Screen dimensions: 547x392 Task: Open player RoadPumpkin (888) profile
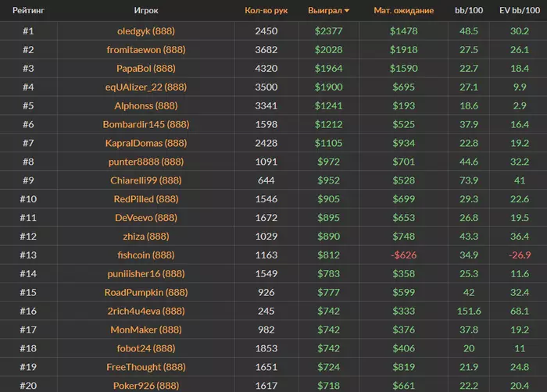[146, 292]
